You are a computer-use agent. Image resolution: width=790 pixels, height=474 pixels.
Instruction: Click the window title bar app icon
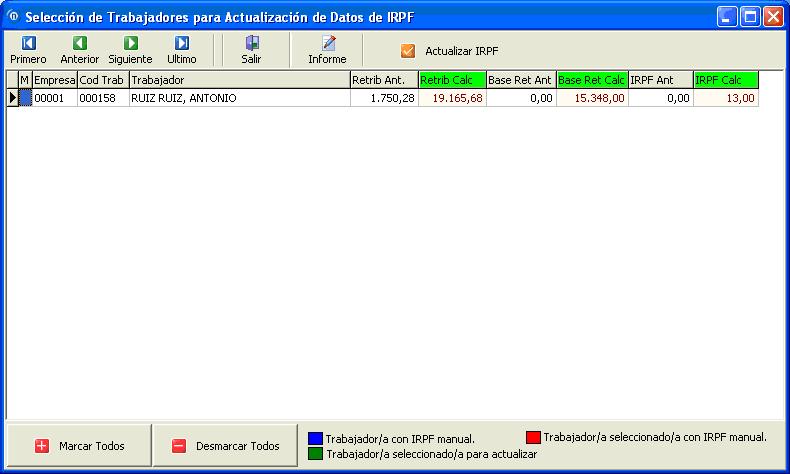[x=13, y=17]
